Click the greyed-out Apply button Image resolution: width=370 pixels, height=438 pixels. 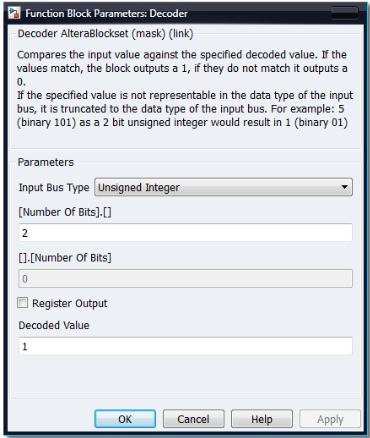click(330, 419)
